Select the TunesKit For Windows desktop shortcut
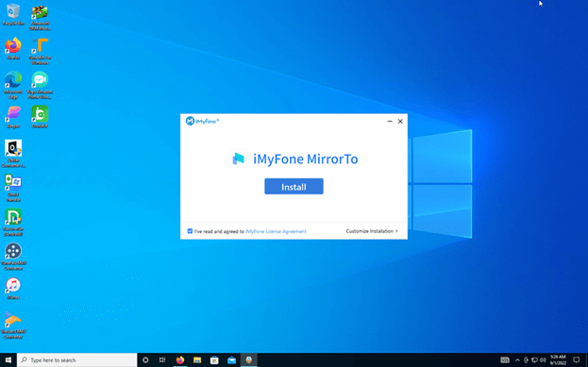Image resolution: width=588 pixels, height=367 pixels. [x=40, y=51]
